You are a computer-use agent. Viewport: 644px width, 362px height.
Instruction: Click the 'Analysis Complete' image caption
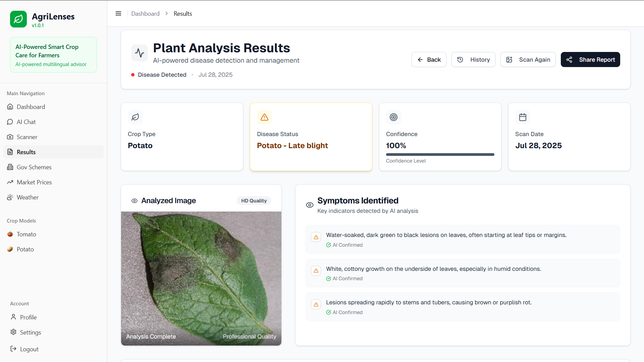[x=151, y=337]
